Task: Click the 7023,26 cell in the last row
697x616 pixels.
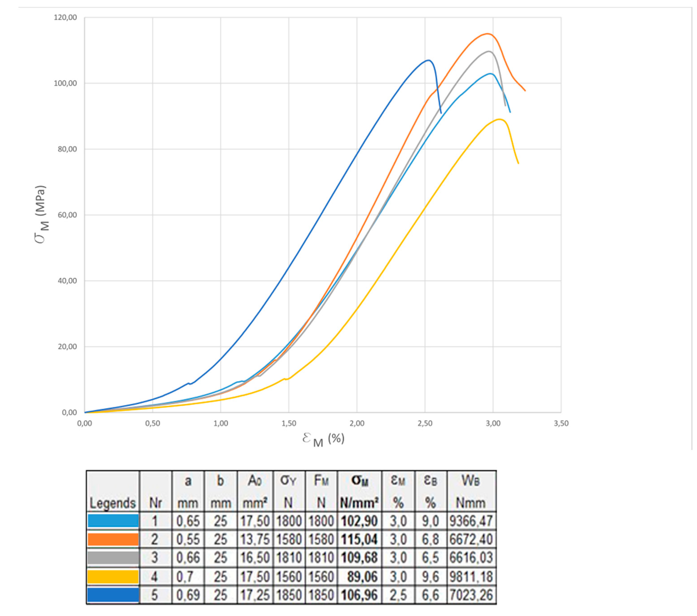Action: (x=471, y=595)
